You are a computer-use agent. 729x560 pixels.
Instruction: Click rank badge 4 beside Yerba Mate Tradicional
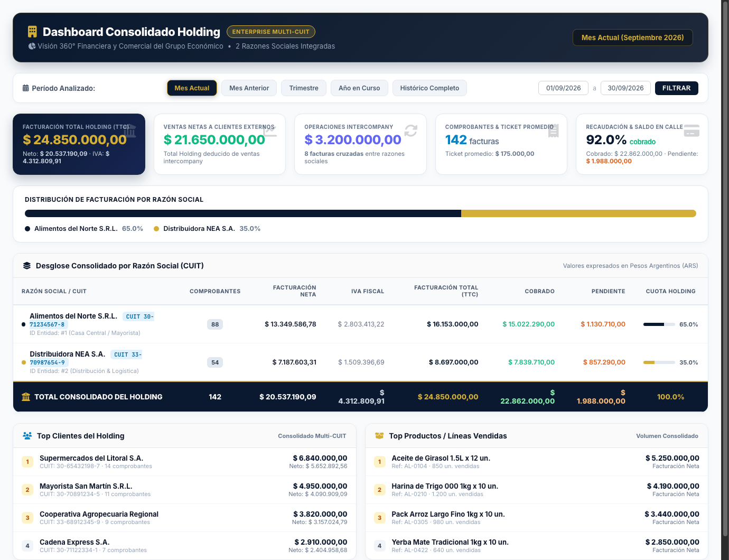(379, 546)
